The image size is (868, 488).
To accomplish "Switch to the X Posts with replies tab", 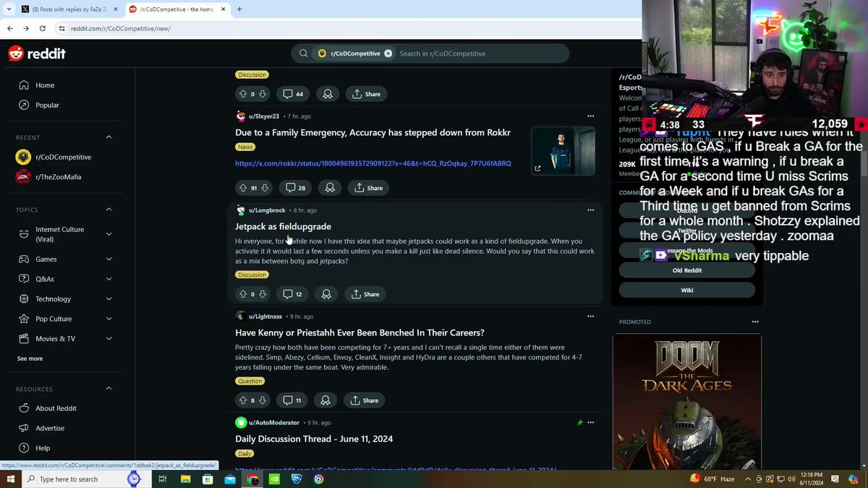I will (69, 9).
